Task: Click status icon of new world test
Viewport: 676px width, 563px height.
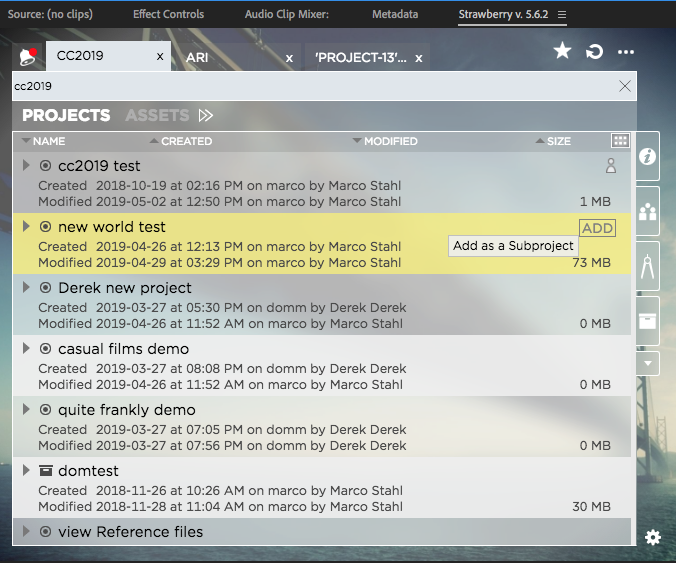Action: [45, 227]
